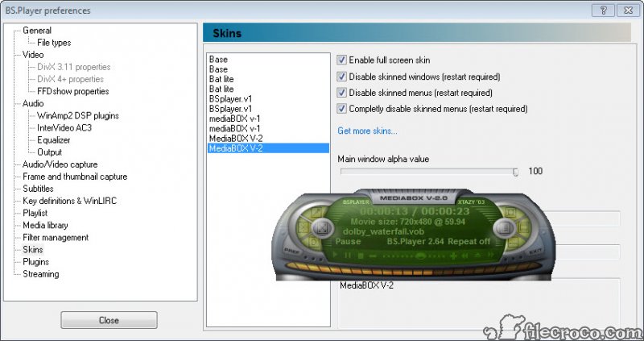Image resolution: width=644 pixels, height=341 pixels.
Task: Click the pause icon in skin preview
Action: 348,256
